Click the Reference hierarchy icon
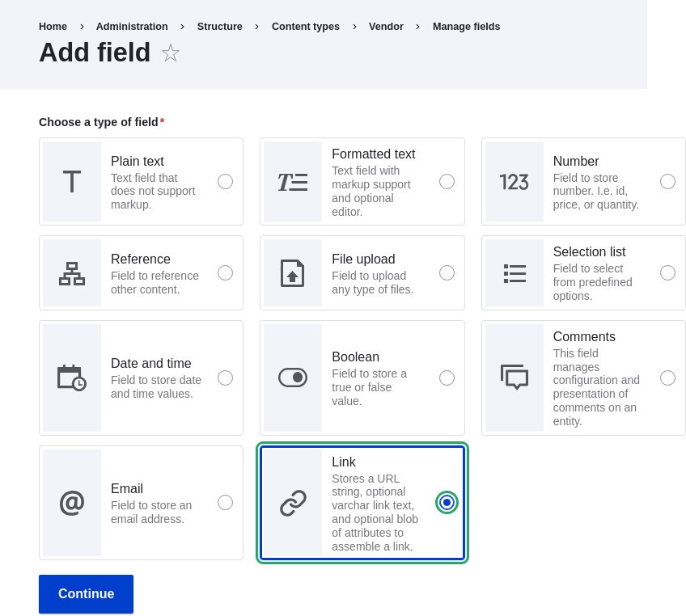Image resolution: width=686 pixels, height=616 pixels. point(72,273)
